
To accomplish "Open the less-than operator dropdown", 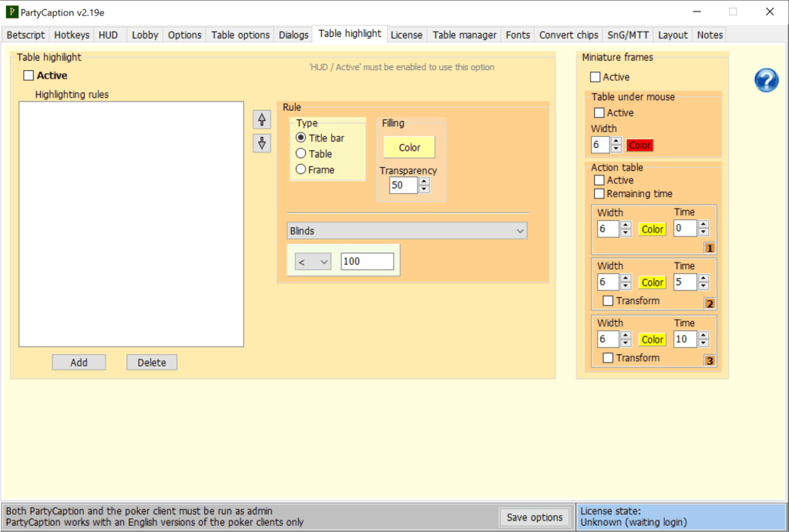I will 313,262.
